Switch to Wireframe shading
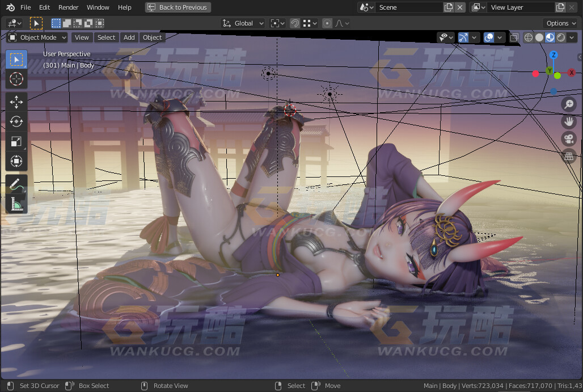The width and height of the screenshot is (583, 392). click(529, 37)
